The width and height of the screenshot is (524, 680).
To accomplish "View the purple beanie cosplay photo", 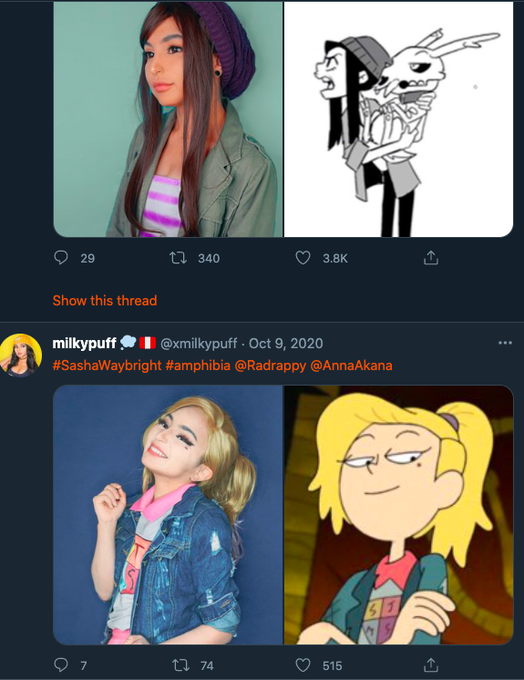I will [x=168, y=119].
